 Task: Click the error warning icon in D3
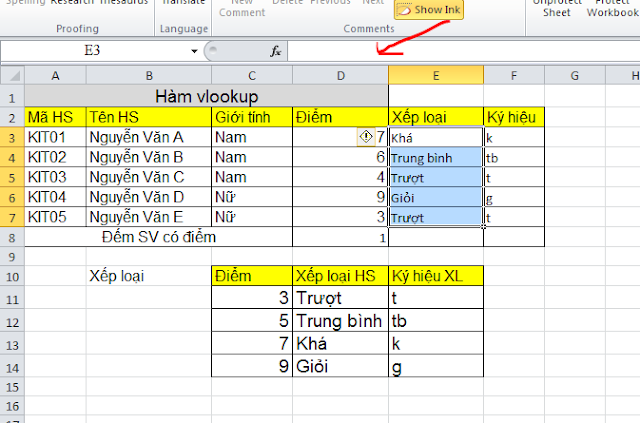[366, 137]
